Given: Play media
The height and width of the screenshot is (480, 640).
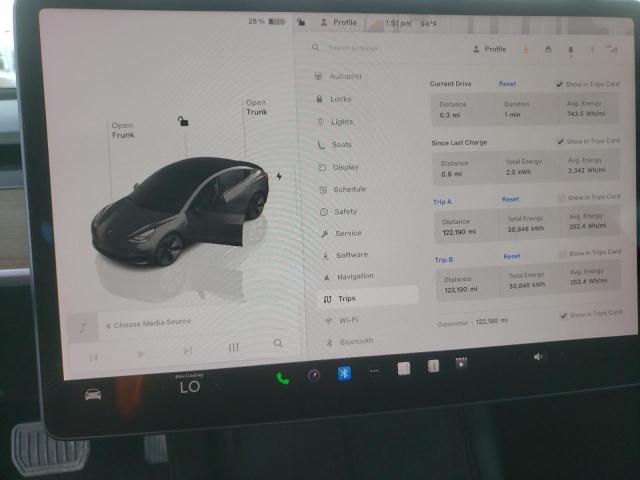Looking at the screenshot, I should coord(140,354).
